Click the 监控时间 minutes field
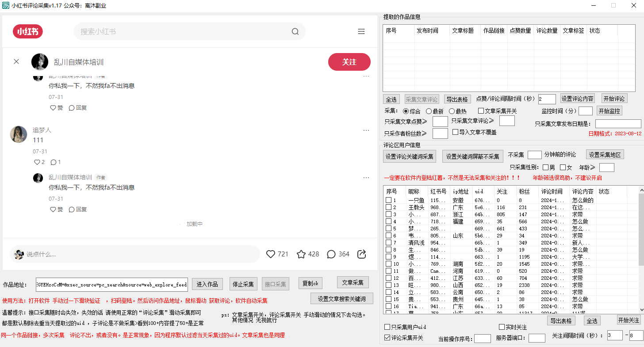The height and width of the screenshot is (347, 644). coord(586,111)
